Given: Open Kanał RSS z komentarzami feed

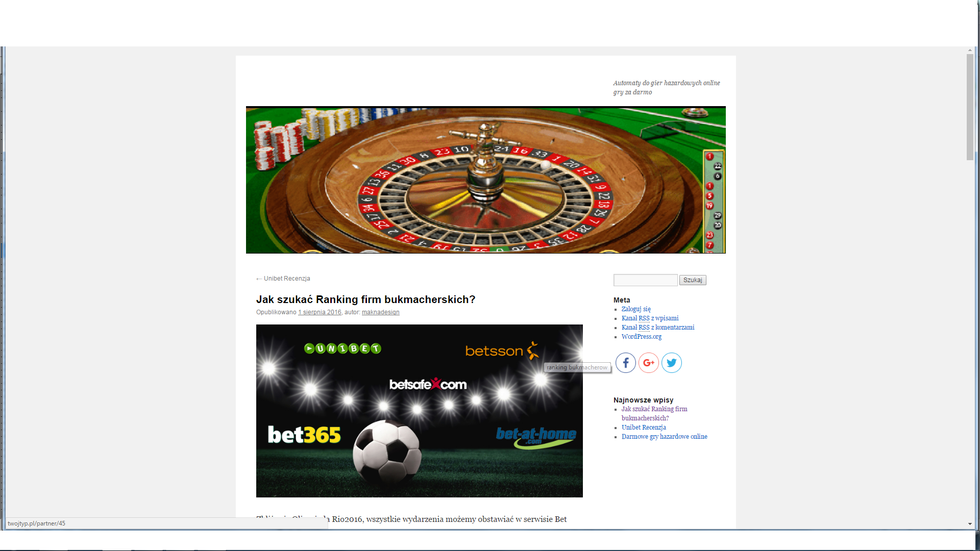Looking at the screenshot, I should 658,328.
